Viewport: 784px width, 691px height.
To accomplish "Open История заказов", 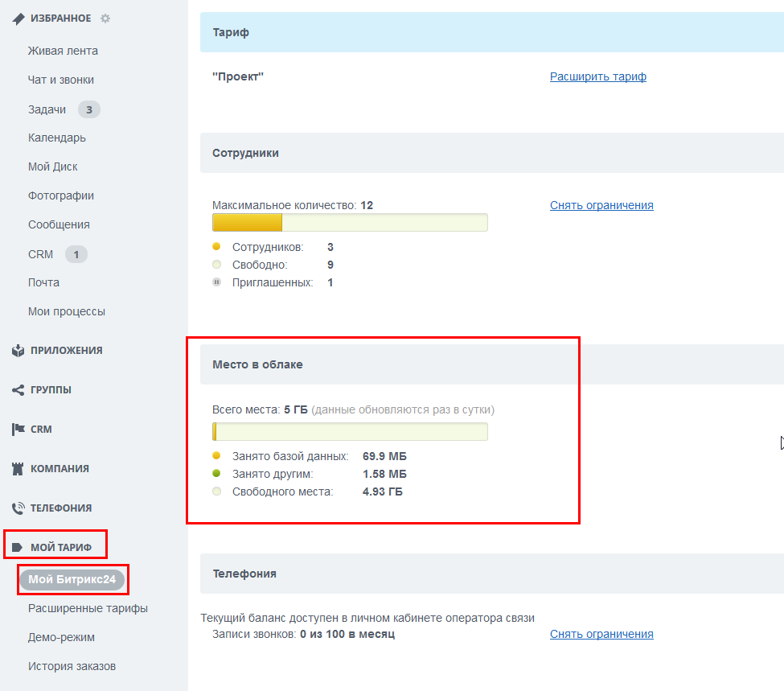I will [72, 667].
